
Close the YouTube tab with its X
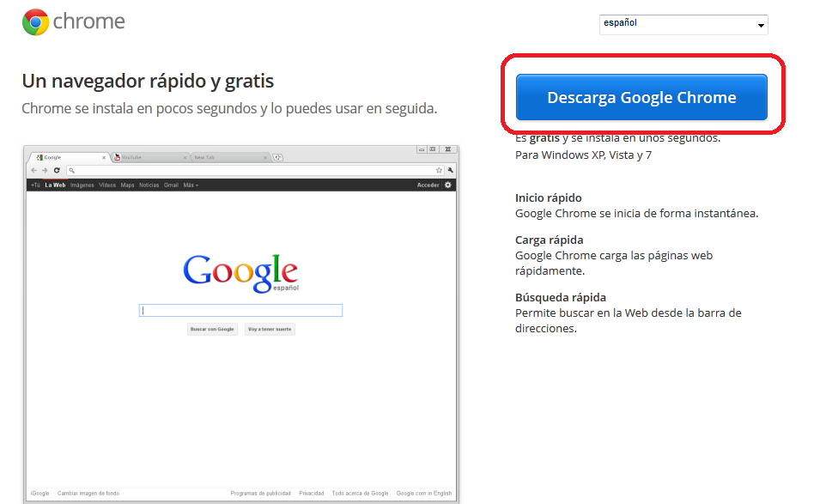[186, 157]
